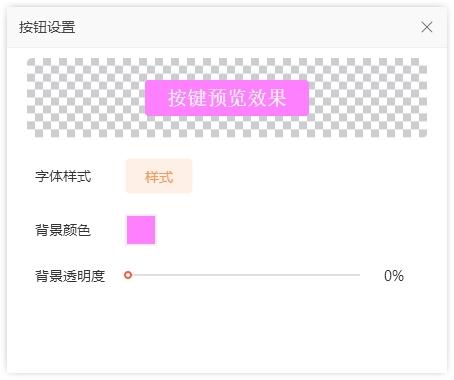Click the checkerboard area left of preview button
Viewport: 454px width, 380px height.
click(86, 98)
